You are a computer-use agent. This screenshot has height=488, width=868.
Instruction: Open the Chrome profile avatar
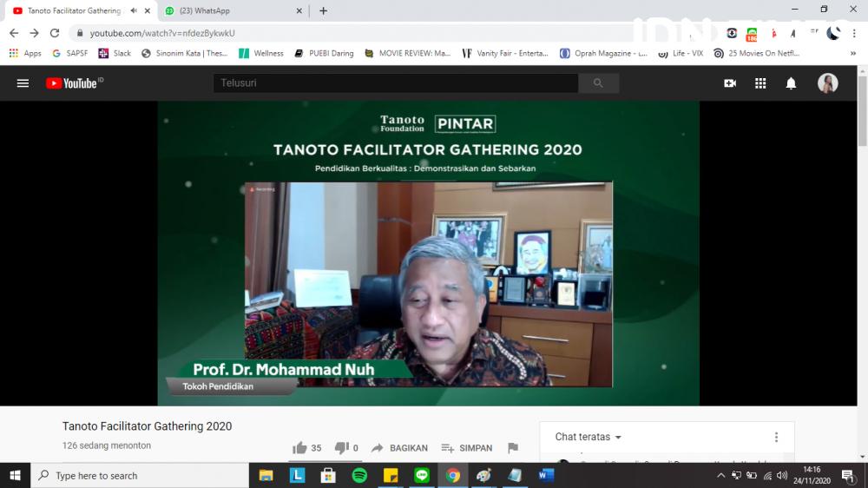point(833,33)
